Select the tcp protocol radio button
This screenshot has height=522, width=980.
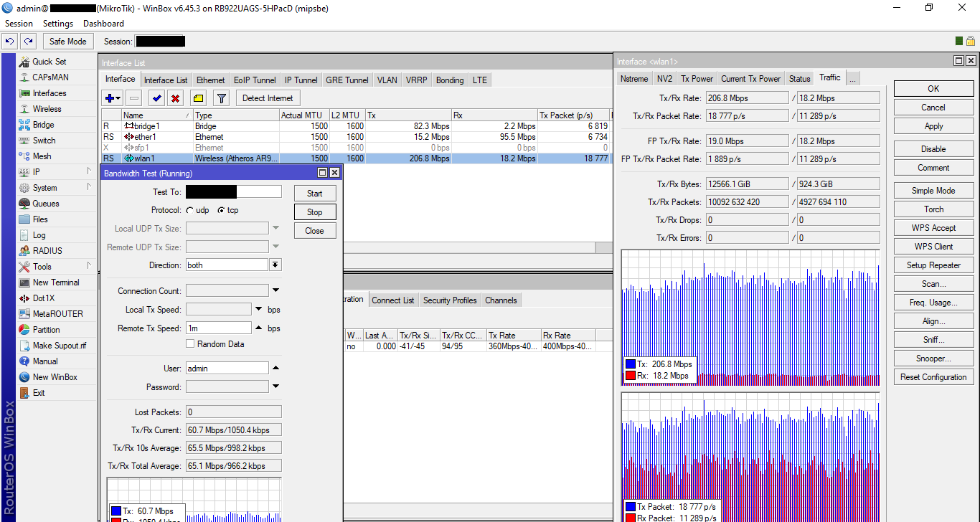point(221,211)
